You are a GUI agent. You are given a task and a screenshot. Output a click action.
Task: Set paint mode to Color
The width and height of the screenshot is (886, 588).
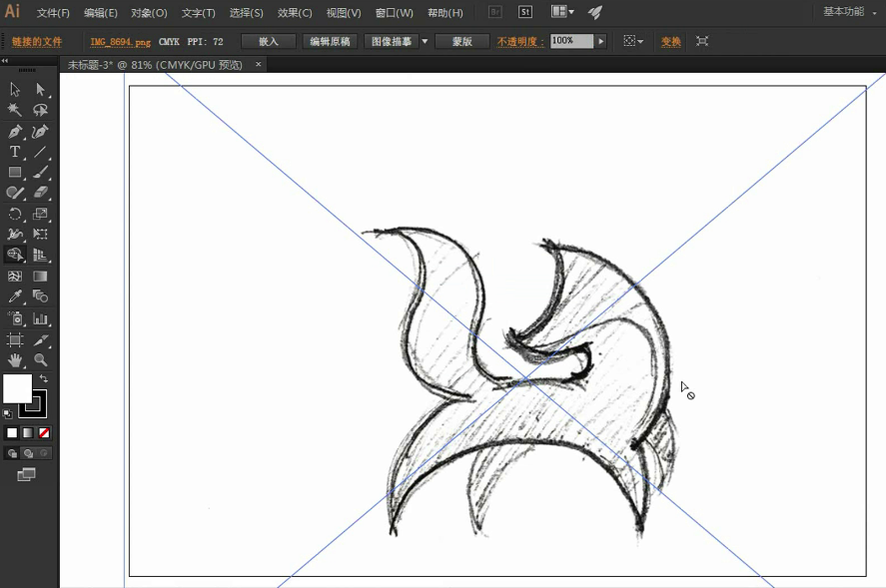coord(12,433)
